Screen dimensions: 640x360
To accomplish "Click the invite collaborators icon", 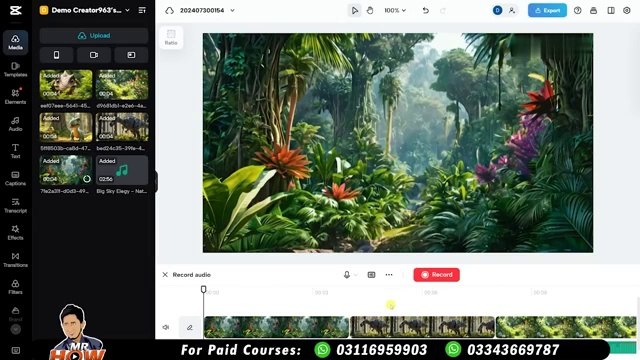I will 511,11.
